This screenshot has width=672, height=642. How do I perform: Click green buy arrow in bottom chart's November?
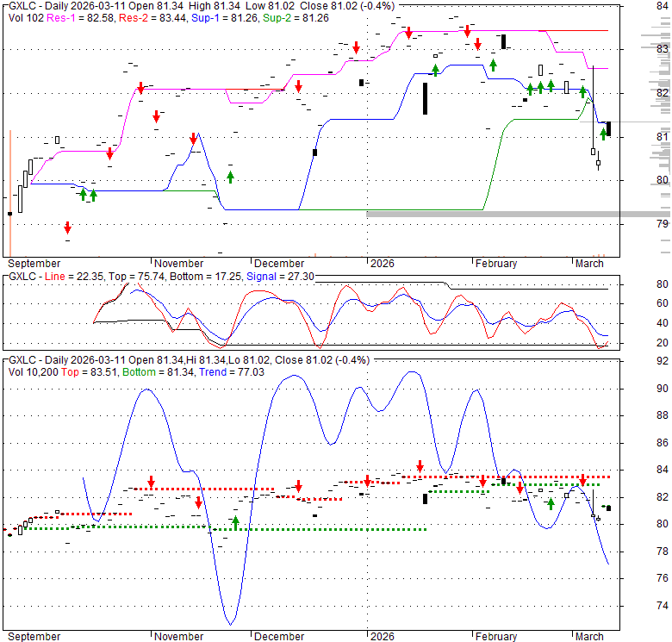pos(235,521)
